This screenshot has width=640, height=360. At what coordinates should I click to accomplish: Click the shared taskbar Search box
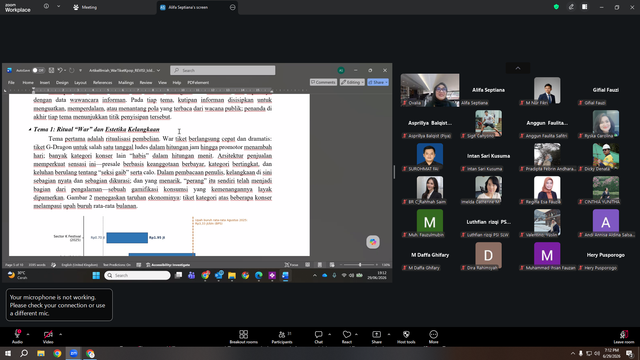[x=137, y=276]
